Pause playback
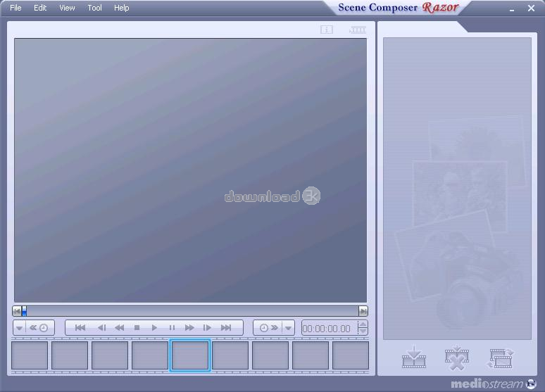The image size is (545, 392). [x=172, y=328]
